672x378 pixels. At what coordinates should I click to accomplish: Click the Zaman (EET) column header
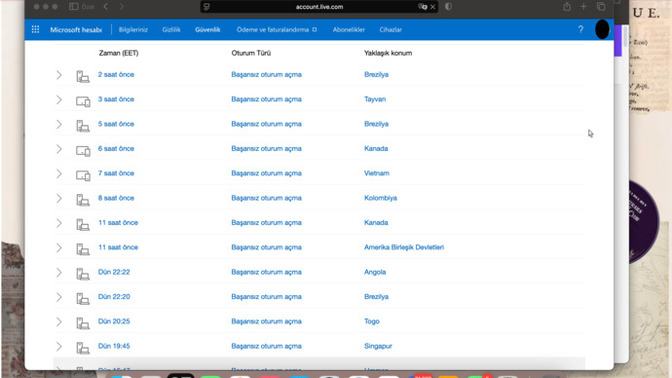(118, 53)
